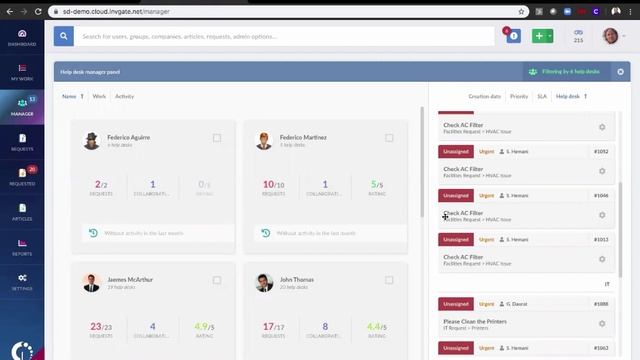Click Unassigned tag on request #1088
The width and height of the screenshot is (640, 360).
456,304
